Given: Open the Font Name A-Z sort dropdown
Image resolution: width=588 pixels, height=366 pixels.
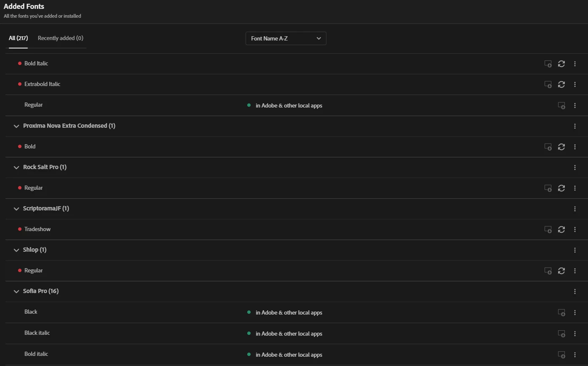Looking at the screenshot, I should [286, 38].
